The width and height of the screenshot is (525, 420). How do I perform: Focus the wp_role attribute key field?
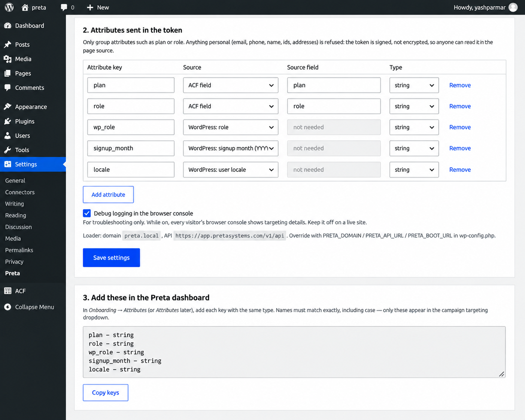[x=131, y=127]
